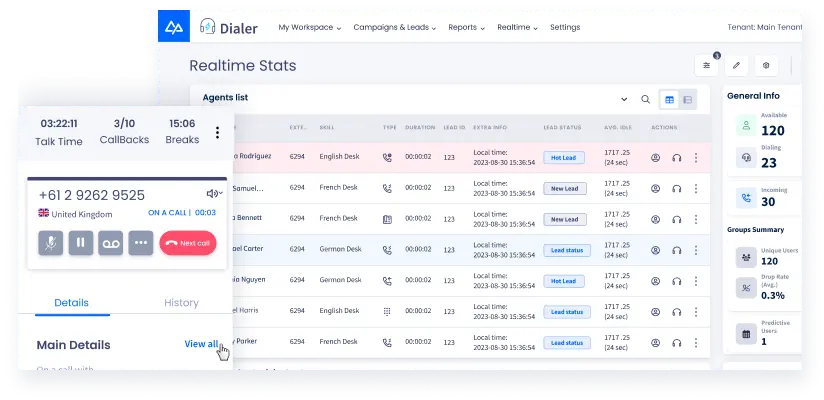Open the gear settings icon beside edit
The height and width of the screenshot is (400, 824).
[x=766, y=66]
